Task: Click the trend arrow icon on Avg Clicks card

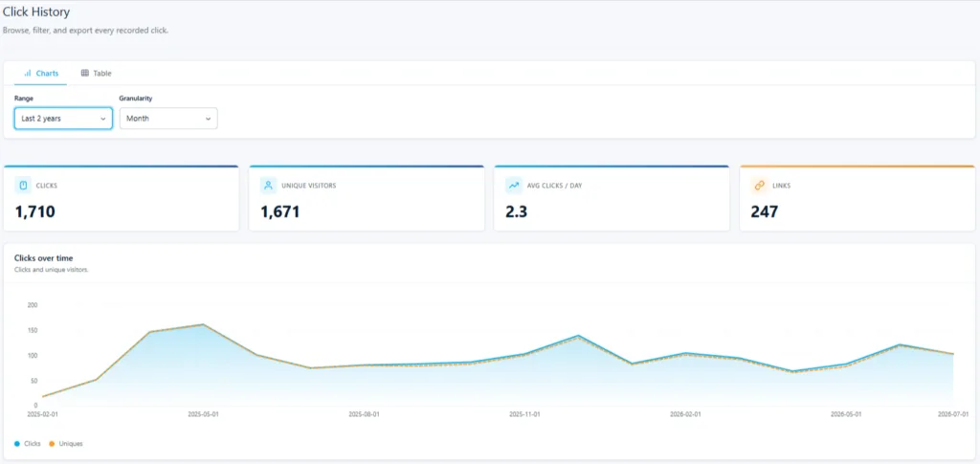Action: [514, 185]
